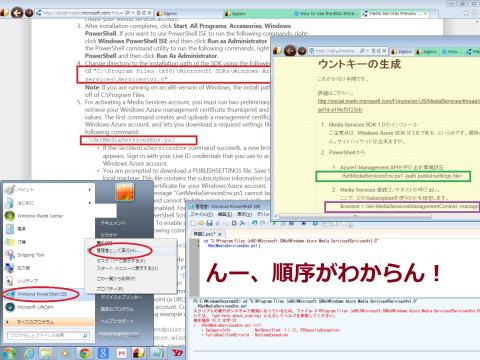The width and height of the screenshot is (480, 360).
Task: Open the blue Google icon on taskbar
Action: (x=103, y=353)
